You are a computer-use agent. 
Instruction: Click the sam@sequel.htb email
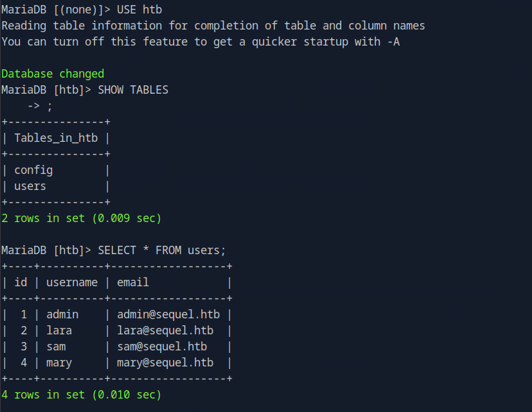162,347
